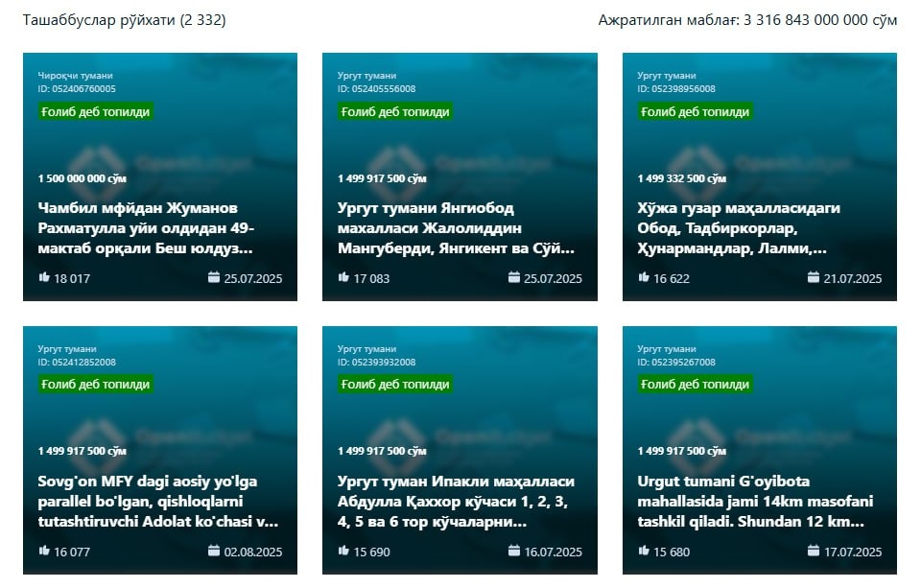Screen dimensions: 921x588
Task: Click thumbs-up icon showing 16 077 votes
Action: pyautogui.click(x=44, y=551)
